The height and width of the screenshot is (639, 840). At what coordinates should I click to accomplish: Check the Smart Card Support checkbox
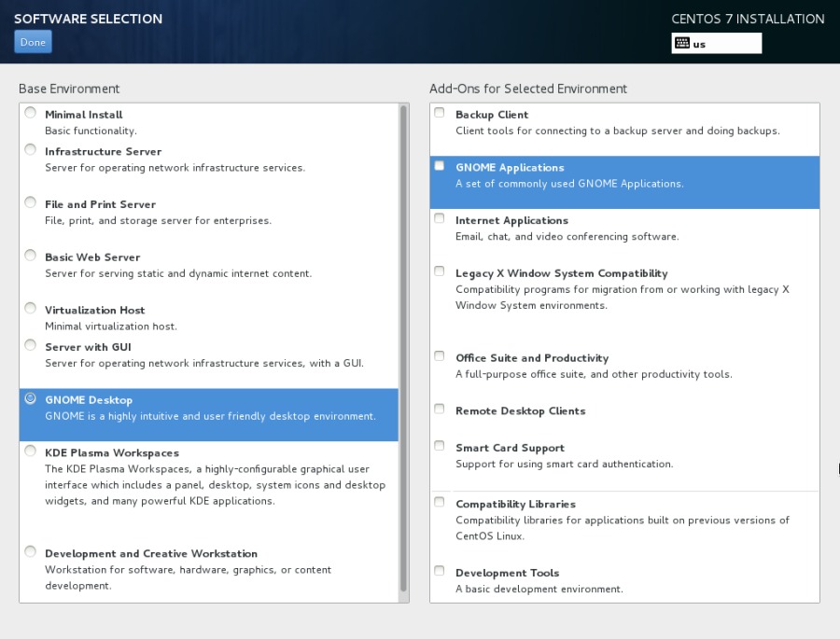pyautogui.click(x=440, y=446)
